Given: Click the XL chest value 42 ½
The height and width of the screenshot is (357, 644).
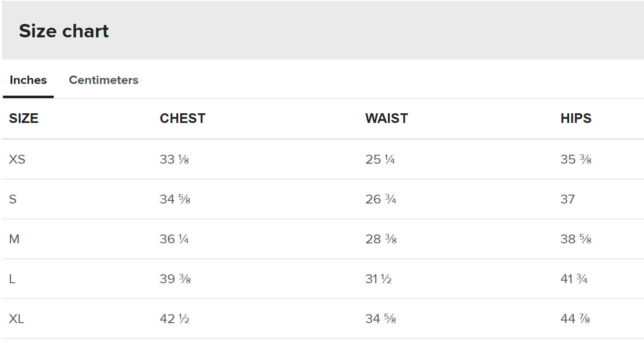Looking at the screenshot, I should [x=174, y=319].
